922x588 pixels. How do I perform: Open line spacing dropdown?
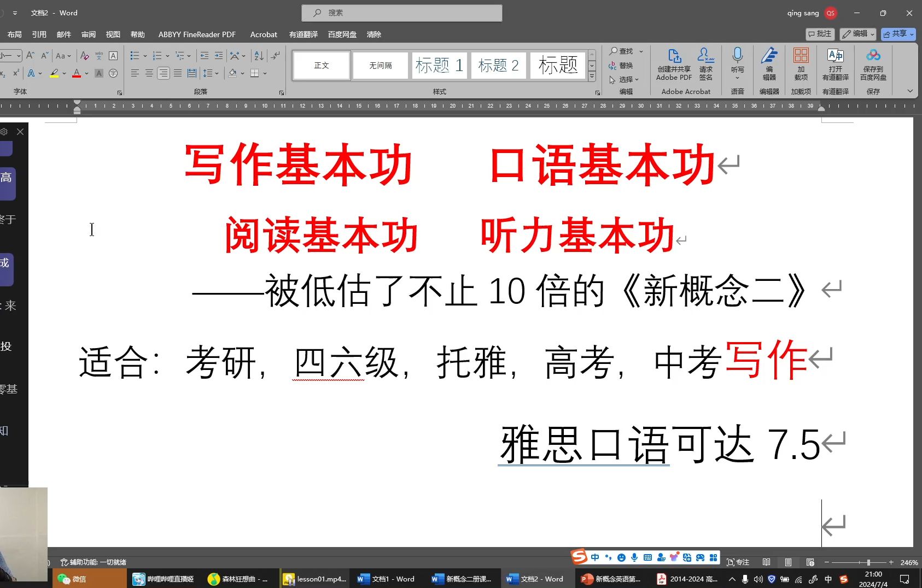click(x=211, y=73)
